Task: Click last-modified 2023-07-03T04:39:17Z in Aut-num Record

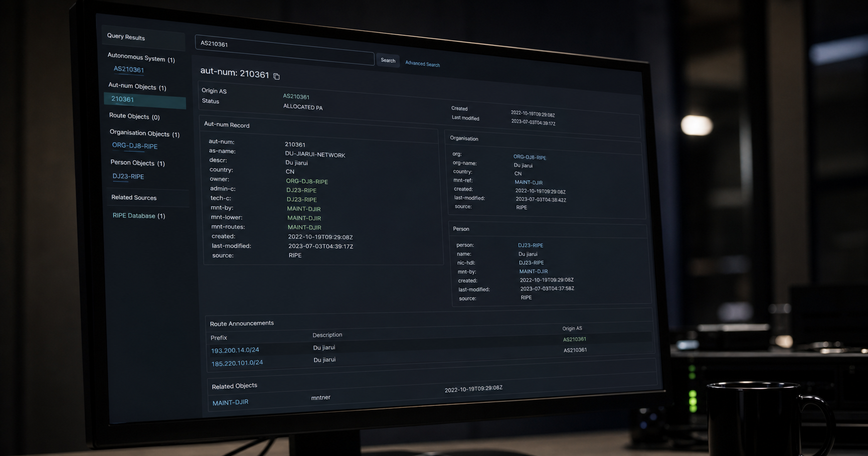Action: 320,246
